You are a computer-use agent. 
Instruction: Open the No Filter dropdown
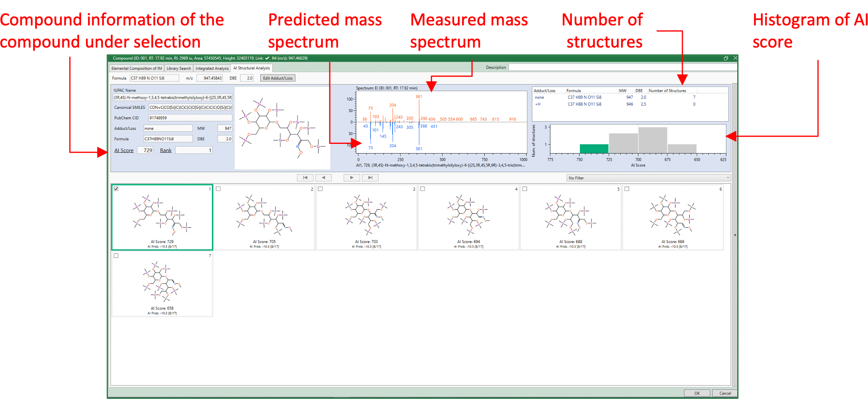(x=648, y=178)
